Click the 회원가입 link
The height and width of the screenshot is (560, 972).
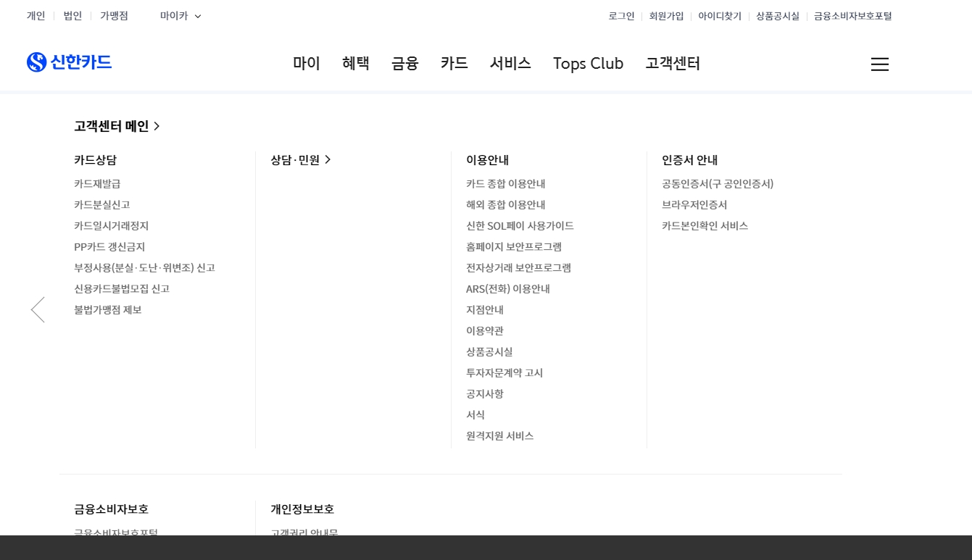666,16
